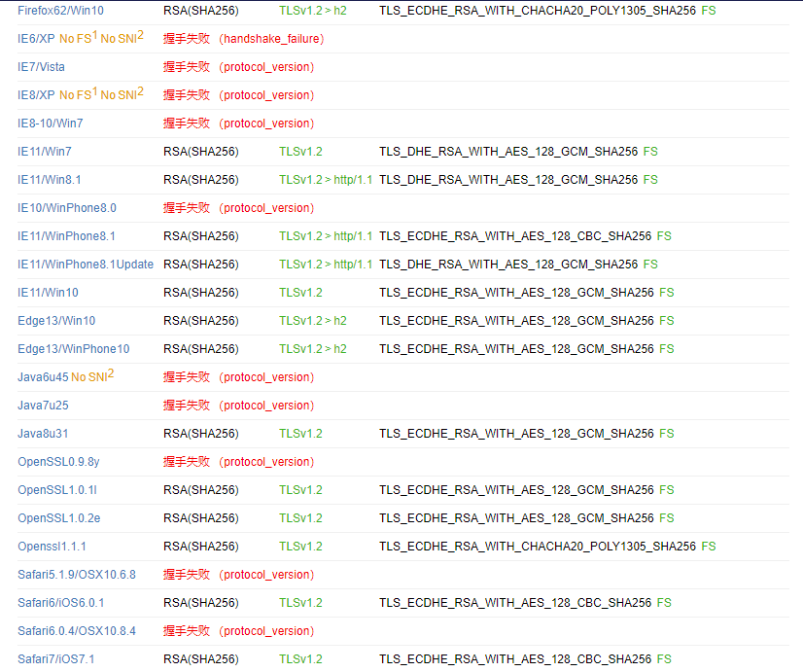
Task: Click the protocol_version error in the OpenSSL0.9.8y row
Action: tap(266, 462)
